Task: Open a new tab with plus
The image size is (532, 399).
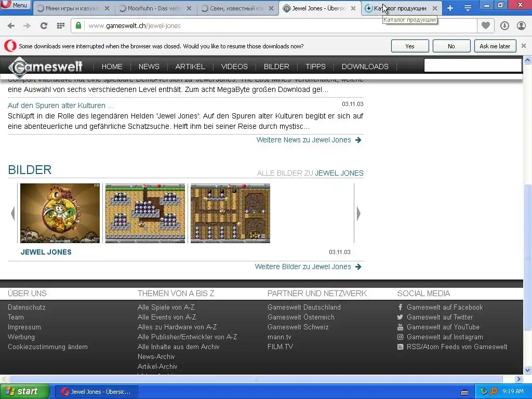Action: pyautogui.click(x=450, y=8)
